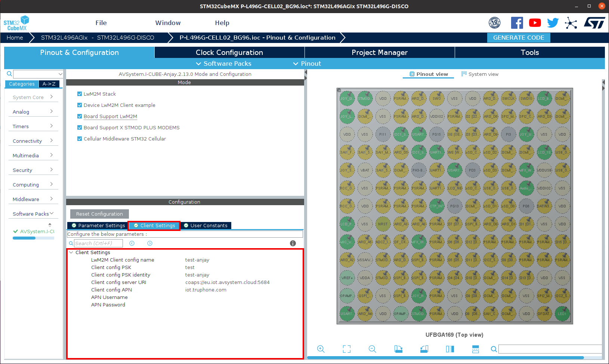Click the zoom out magnifier below pinout
Image resolution: width=609 pixels, height=364 pixels.
[372, 349]
